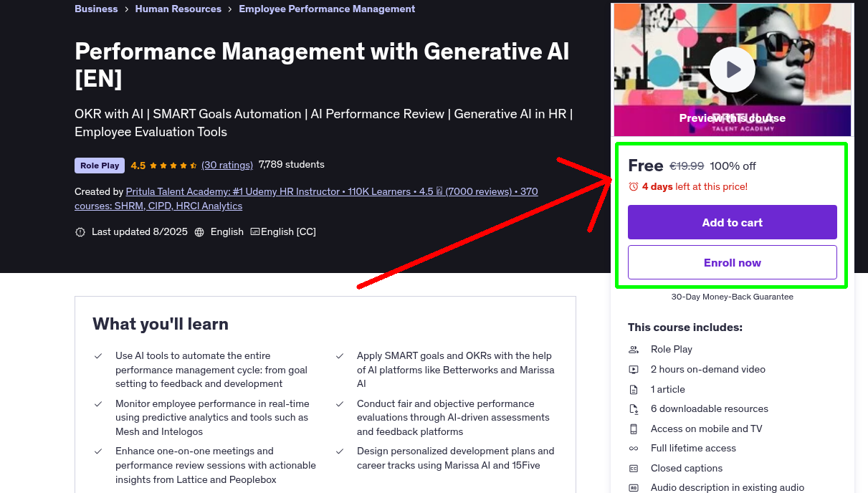This screenshot has width=868, height=493.
Task: Click the "What you'll learn" heading
Action: coord(161,324)
